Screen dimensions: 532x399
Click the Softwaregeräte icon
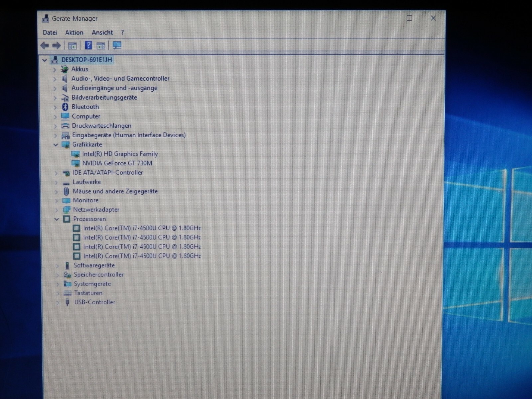tap(67, 265)
